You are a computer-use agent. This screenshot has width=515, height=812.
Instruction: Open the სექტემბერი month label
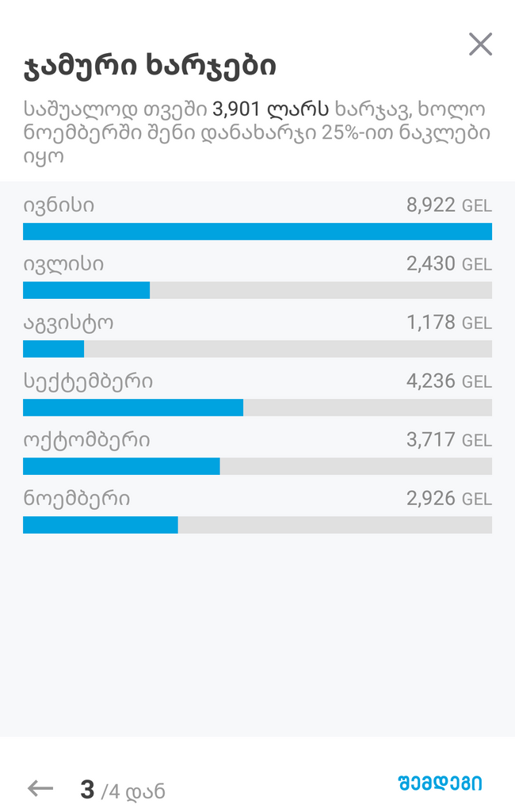[x=88, y=381]
